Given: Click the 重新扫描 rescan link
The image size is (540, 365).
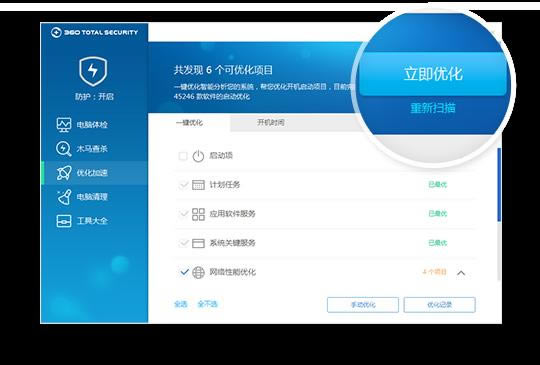Looking at the screenshot, I should [x=433, y=108].
